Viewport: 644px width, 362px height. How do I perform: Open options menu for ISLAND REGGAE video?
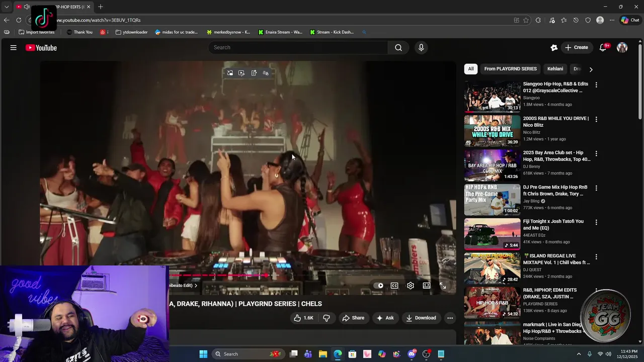click(596, 256)
